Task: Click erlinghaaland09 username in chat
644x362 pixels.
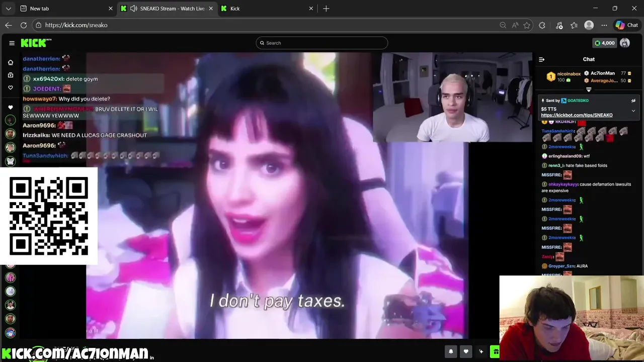Action: pos(565,156)
